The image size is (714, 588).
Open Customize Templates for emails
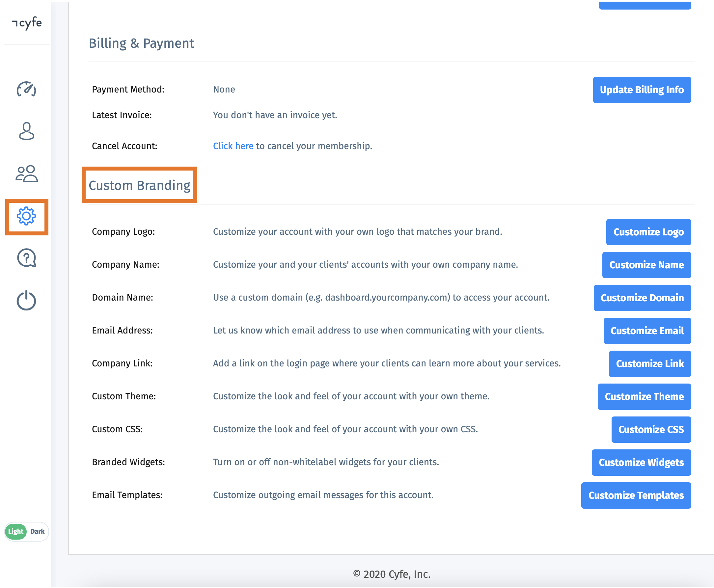(x=636, y=495)
